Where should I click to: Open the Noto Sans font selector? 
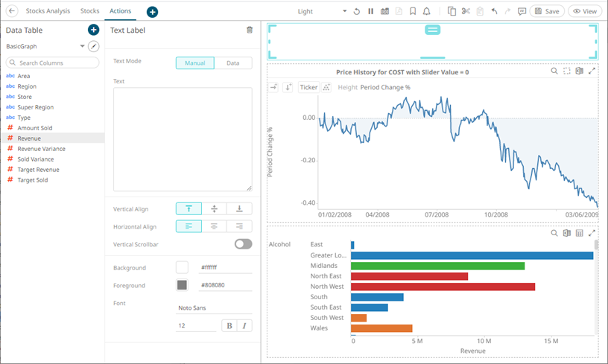(214, 307)
